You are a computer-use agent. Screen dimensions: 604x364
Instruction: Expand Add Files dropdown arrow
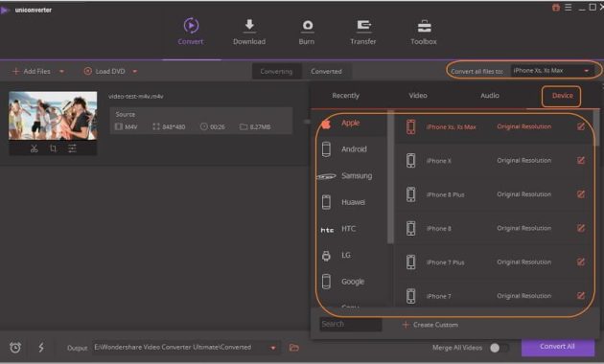point(61,72)
